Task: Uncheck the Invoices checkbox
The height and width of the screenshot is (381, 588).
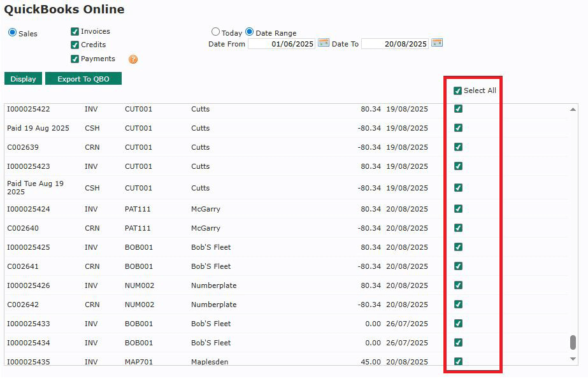Action: click(x=75, y=31)
